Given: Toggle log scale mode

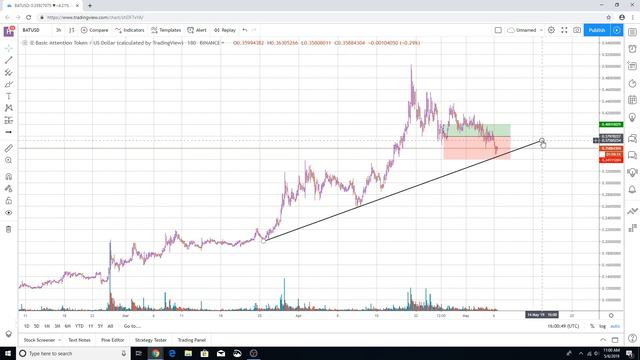Looking at the screenshot, I should (602, 326).
